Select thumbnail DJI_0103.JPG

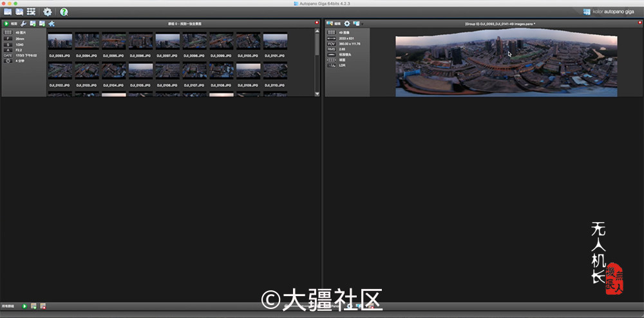[87, 71]
